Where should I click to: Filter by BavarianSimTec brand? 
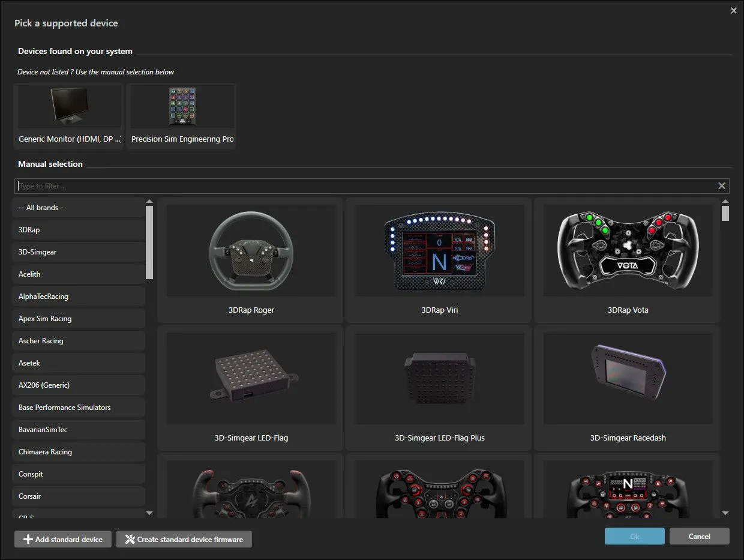pyautogui.click(x=79, y=430)
